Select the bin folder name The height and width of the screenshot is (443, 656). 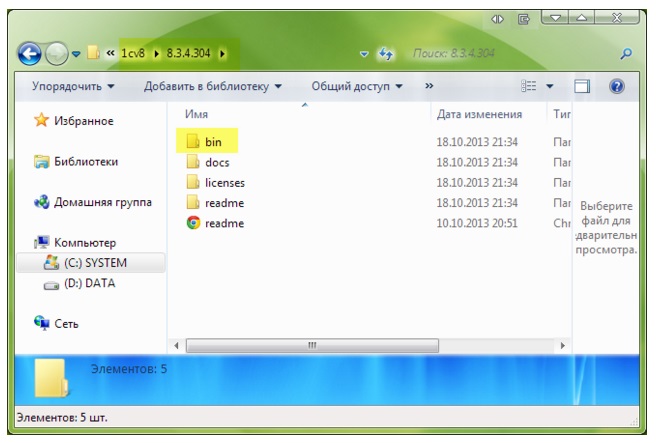(x=213, y=142)
